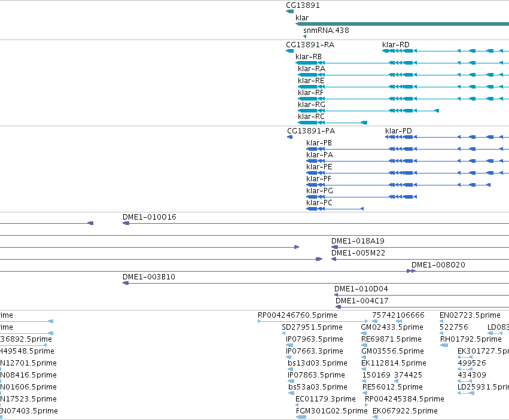This screenshot has width=509, height=420.
Task: Select the IP07963.5prime EST label
Action: point(314,339)
